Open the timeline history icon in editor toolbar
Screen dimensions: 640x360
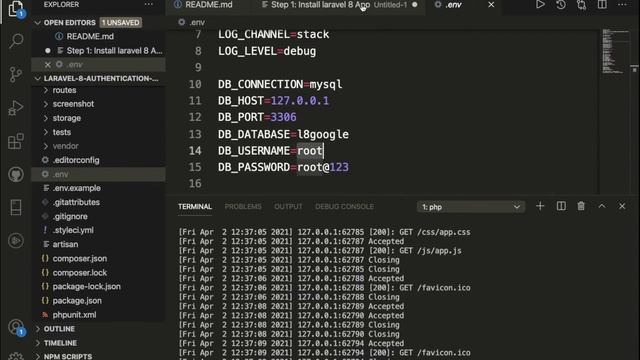(x=561, y=5)
